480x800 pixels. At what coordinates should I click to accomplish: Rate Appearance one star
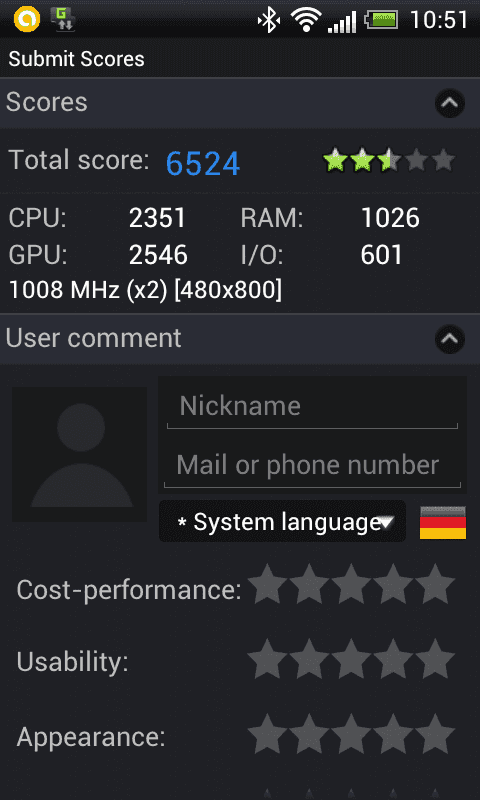pos(267,734)
